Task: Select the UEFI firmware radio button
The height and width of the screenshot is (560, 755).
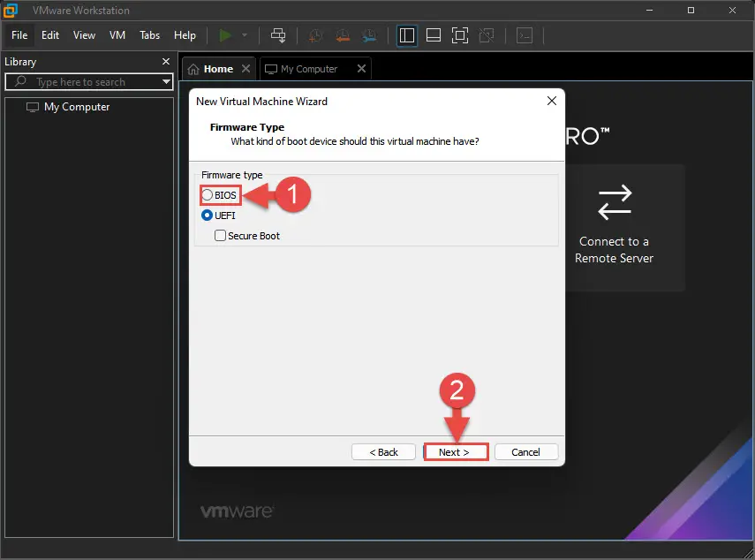Action: coord(207,216)
